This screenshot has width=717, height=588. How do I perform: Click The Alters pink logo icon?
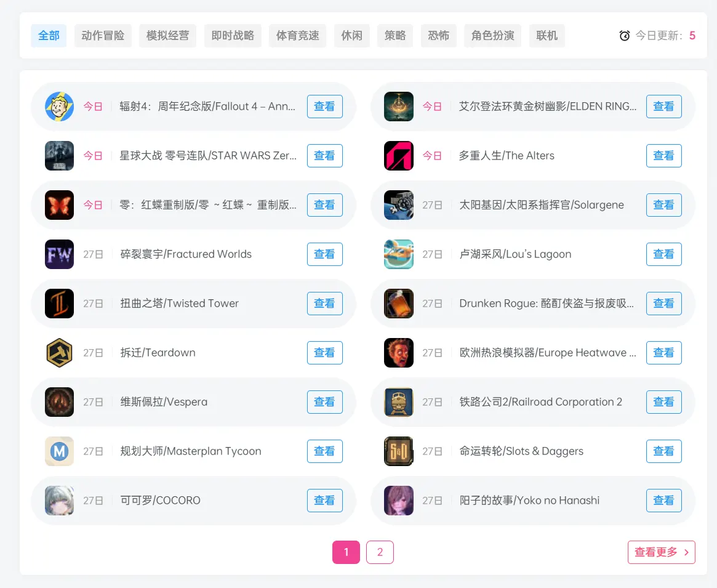point(399,156)
